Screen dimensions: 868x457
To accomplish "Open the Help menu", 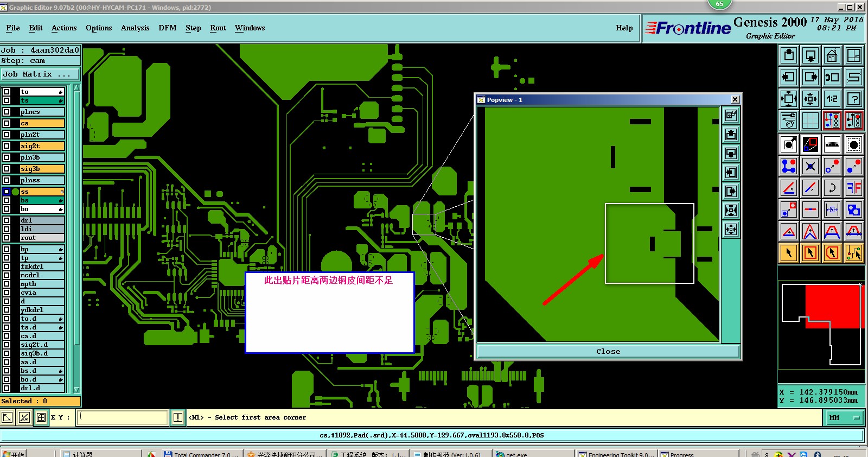I will 624,28.
